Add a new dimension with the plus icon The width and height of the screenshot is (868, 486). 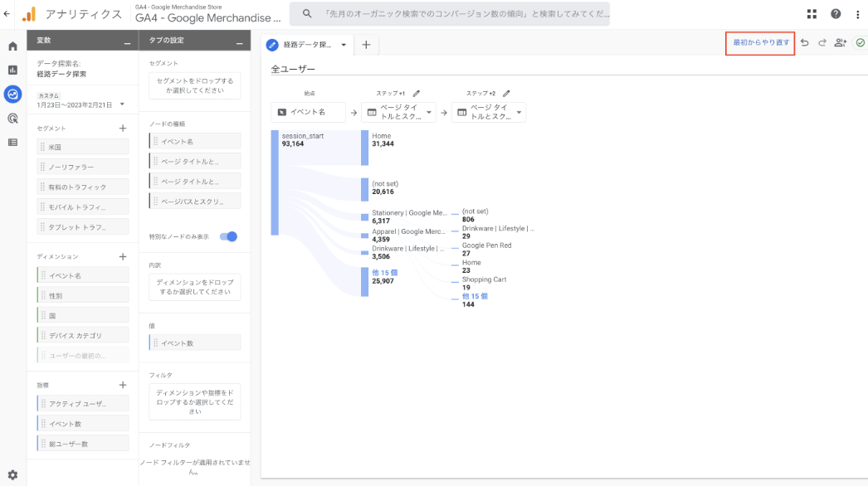click(123, 257)
